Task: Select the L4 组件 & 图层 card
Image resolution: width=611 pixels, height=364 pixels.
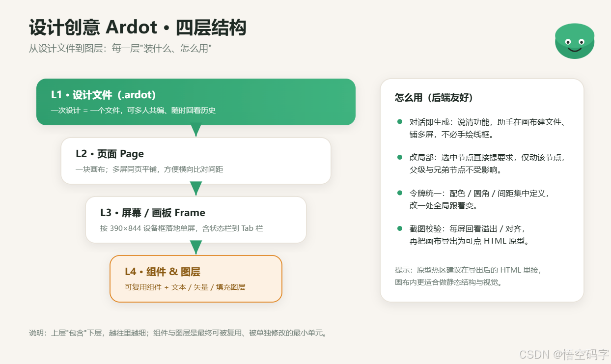Action: click(196, 279)
